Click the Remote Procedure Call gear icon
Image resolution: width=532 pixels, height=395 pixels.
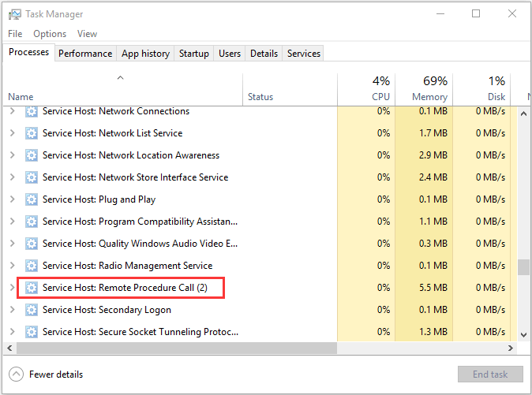[x=32, y=288]
